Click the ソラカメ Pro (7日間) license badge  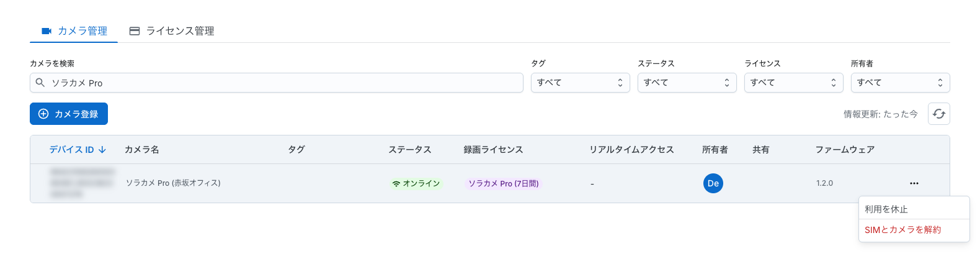pyautogui.click(x=503, y=183)
